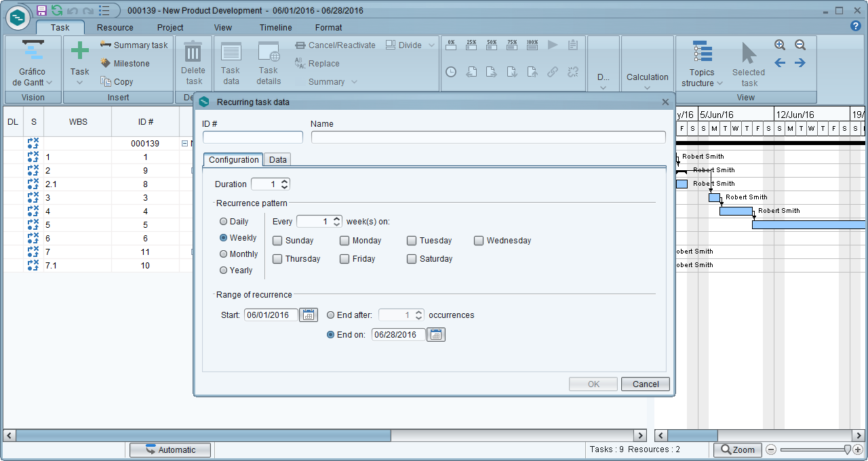Viewport: 868px width, 461px height.
Task: Switch to the Timeline ribbon tab
Action: point(276,28)
